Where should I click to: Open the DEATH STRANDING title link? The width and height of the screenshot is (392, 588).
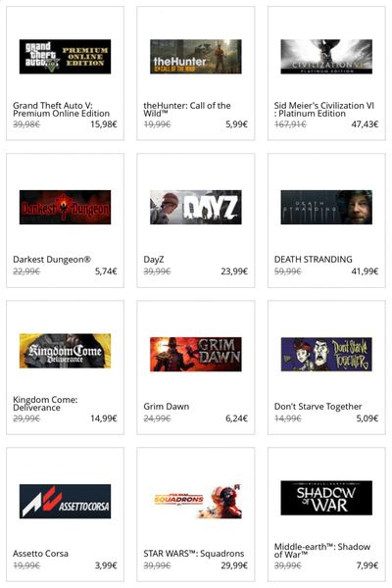click(314, 259)
